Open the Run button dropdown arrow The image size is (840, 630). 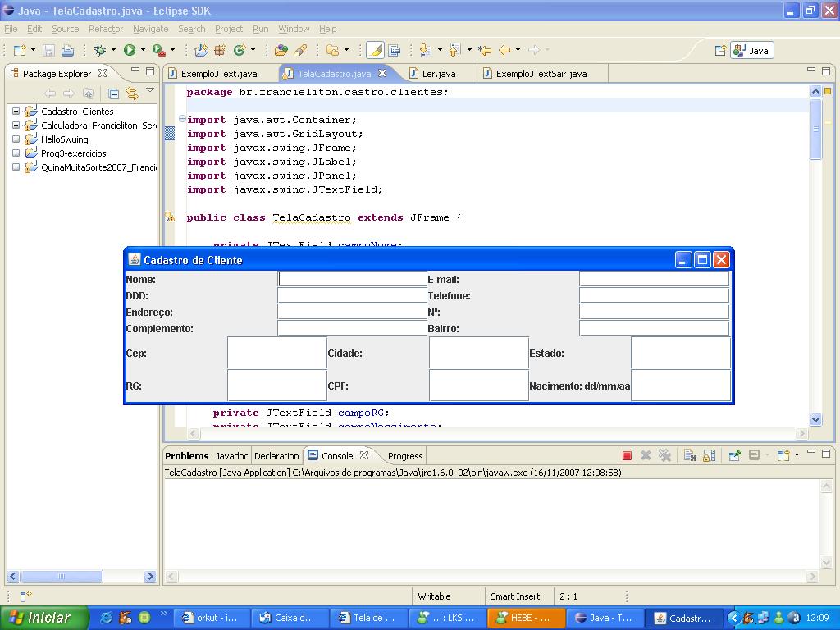(x=142, y=50)
